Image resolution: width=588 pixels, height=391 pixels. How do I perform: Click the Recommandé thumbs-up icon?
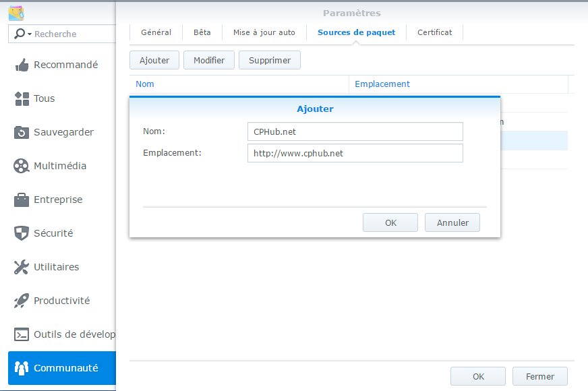[22, 65]
